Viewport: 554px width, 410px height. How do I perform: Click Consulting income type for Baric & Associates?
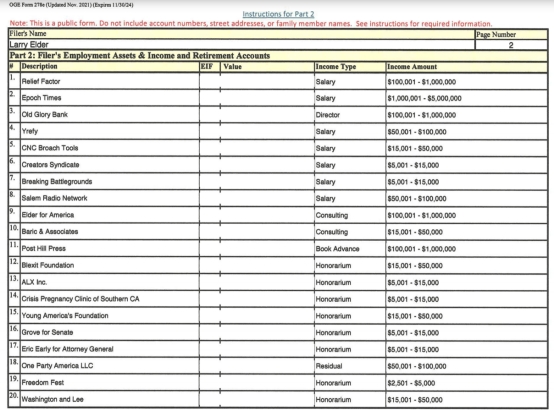(350, 232)
